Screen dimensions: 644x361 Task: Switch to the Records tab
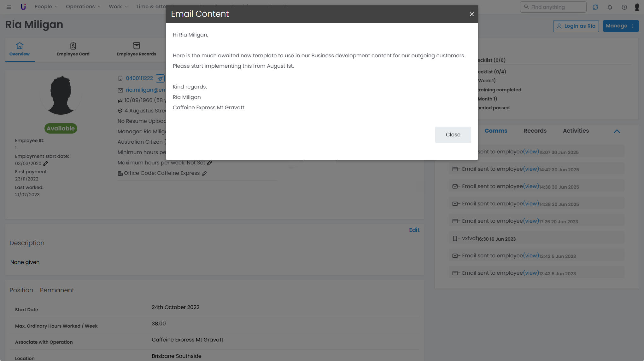535,131
